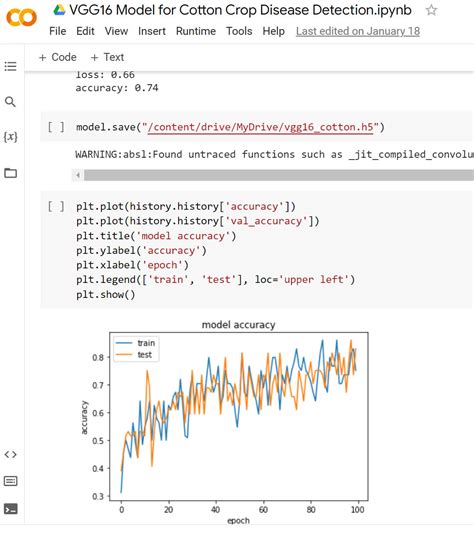Open the Help menu
474x542 pixels.
[x=273, y=31]
